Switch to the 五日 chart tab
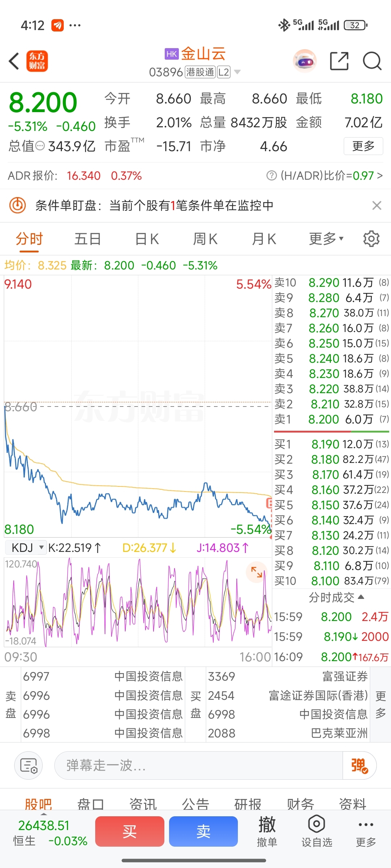 click(88, 239)
